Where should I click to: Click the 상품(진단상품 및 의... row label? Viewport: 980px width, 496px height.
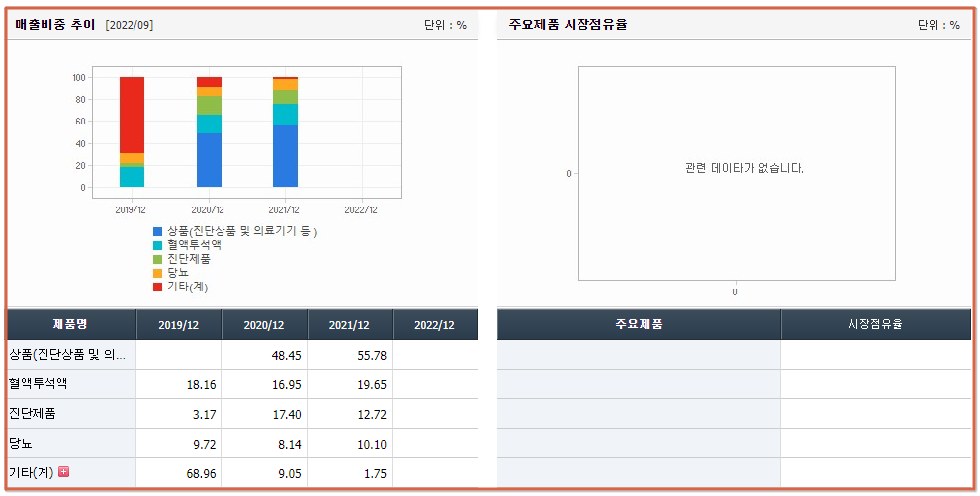click(x=67, y=355)
